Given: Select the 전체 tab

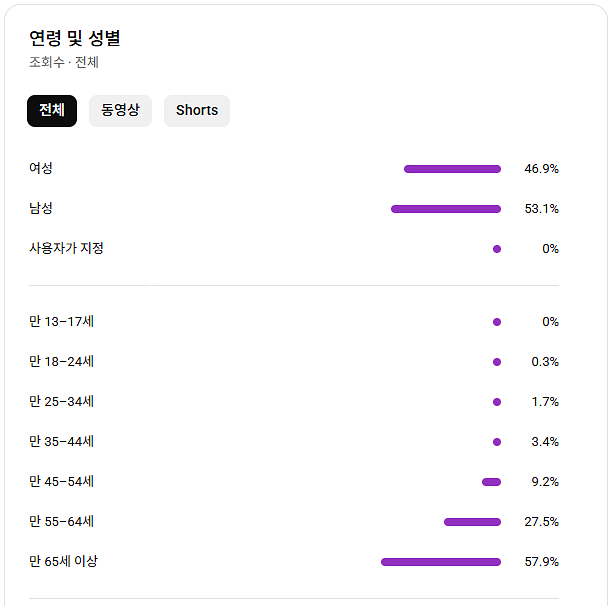Looking at the screenshot, I should tap(52, 111).
